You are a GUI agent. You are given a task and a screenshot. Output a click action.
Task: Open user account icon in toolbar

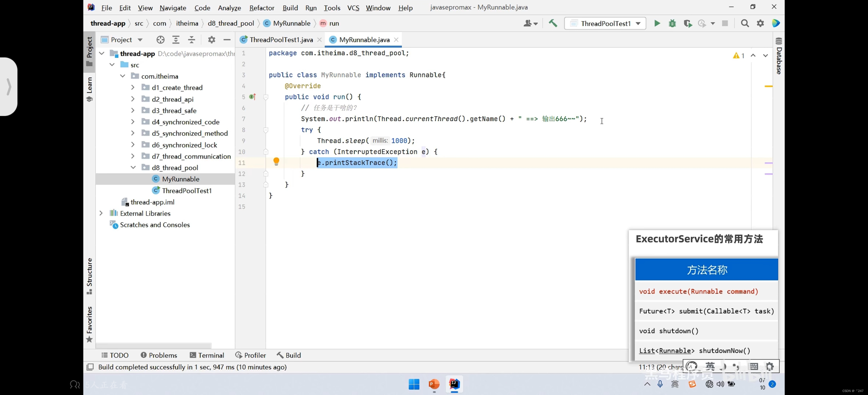[530, 23]
